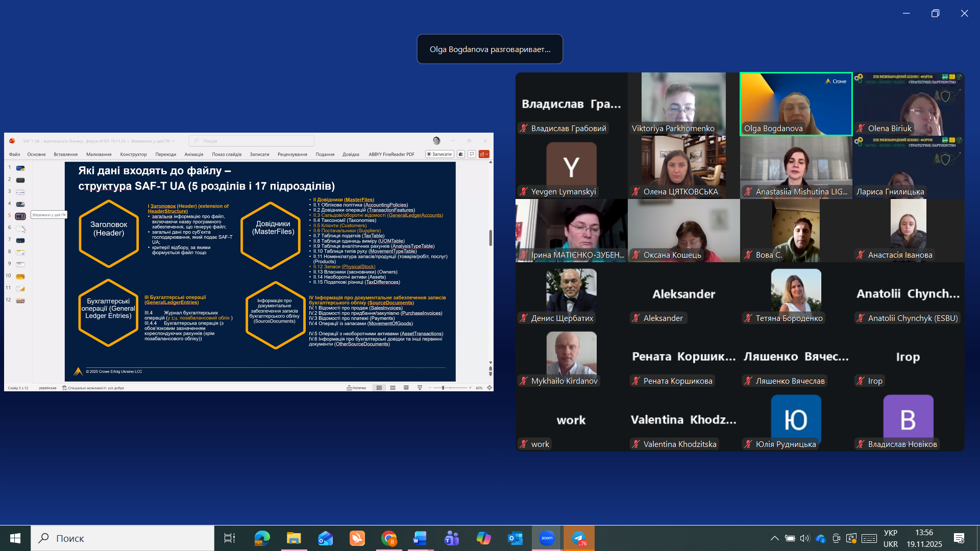Select Olga Bogdanova's video tile

point(796,104)
